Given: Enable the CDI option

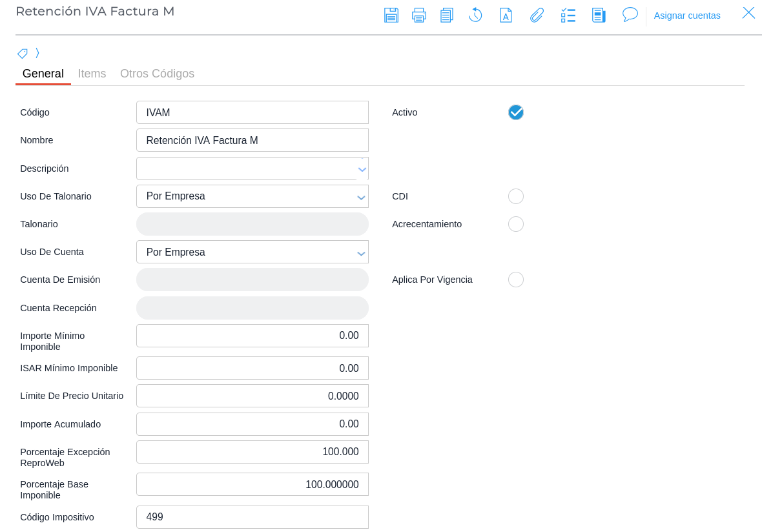Looking at the screenshot, I should pyautogui.click(x=515, y=196).
